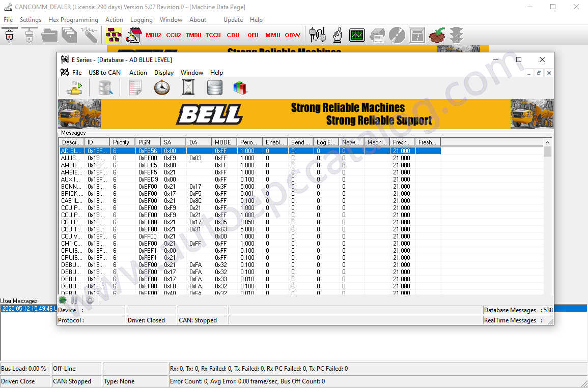Open File menu in main CANCOMM window
588x388 pixels.
pyautogui.click(x=8, y=20)
